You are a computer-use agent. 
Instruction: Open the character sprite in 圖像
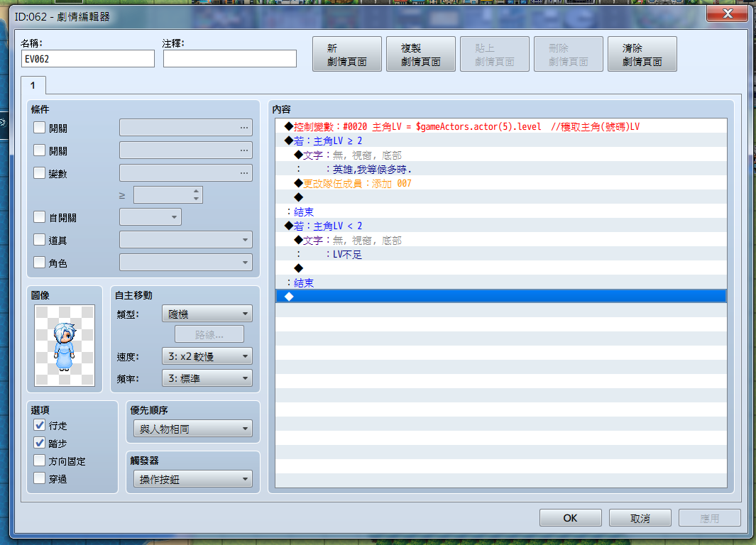[x=65, y=346]
